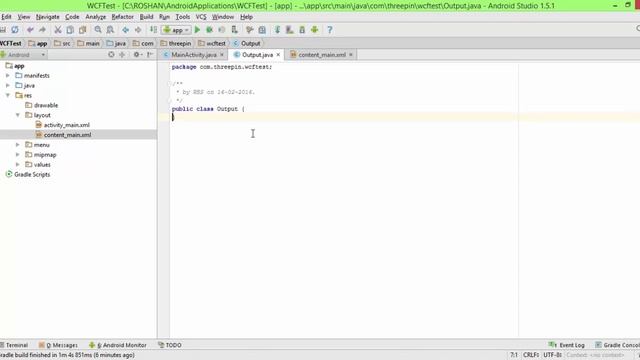This screenshot has height=360, width=640.
Task: Click the Replace icon in toolbar
Action: (x=110, y=30)
